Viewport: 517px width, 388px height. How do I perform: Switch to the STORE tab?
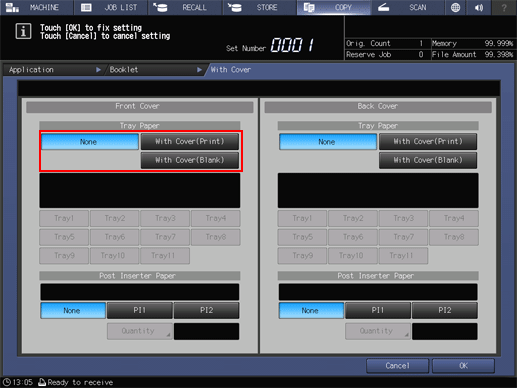point(260,7)
